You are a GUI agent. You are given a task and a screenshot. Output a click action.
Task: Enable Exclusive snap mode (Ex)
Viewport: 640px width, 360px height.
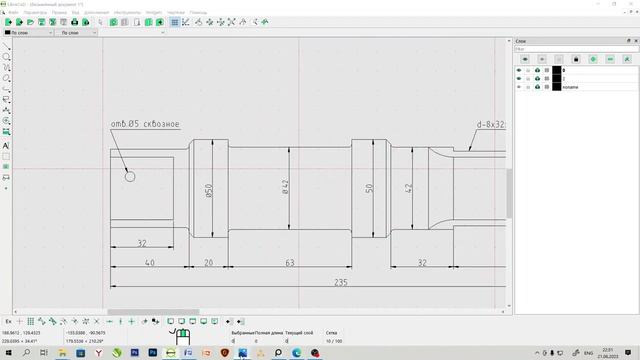click(8, 322)
